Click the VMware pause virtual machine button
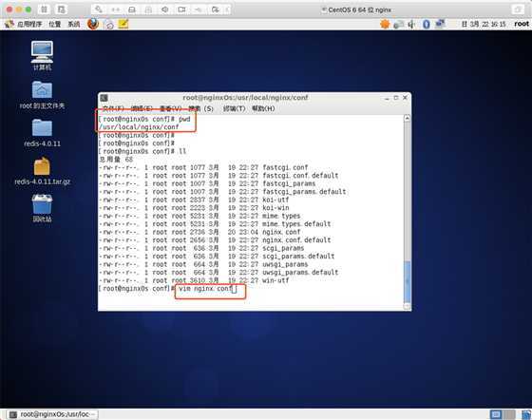Viewport: 532px width, 420px height. [44, 10]
